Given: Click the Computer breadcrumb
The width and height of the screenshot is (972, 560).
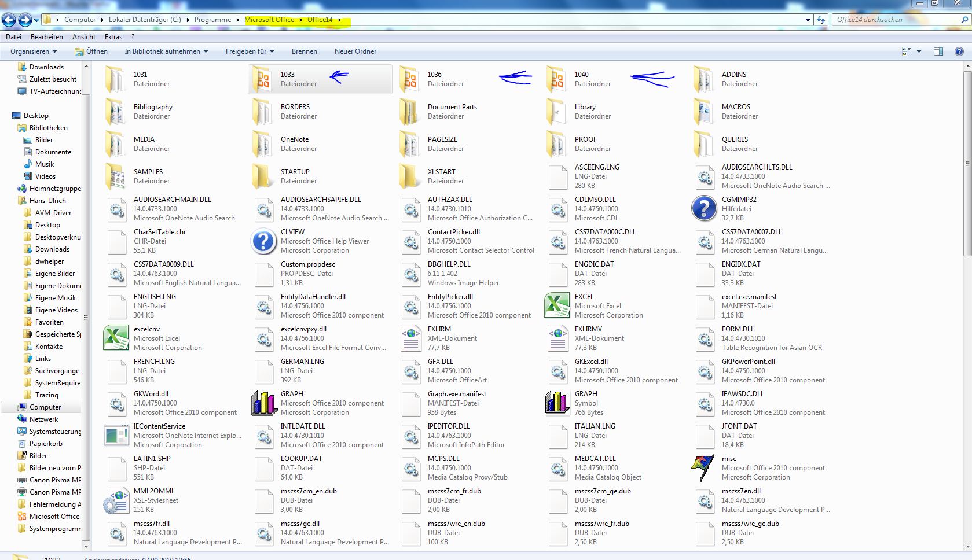Looking at the screenshot, I should pyautogui.click(x=80, y=20).
